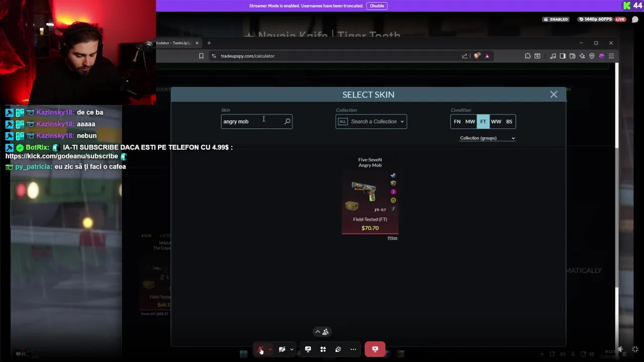The image size is (644, 362).
Task: Select BS condition filter
Action: [x=509, y=122]
